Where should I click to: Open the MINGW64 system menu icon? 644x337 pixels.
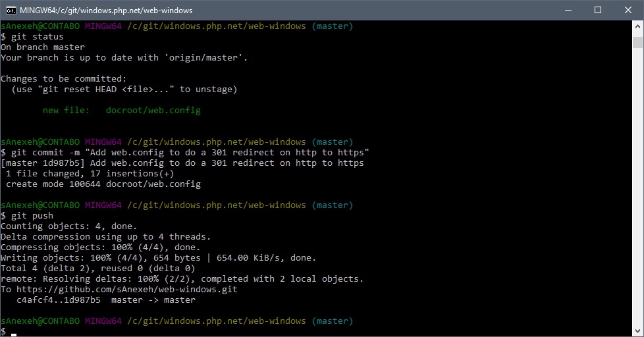coord(11,10)
